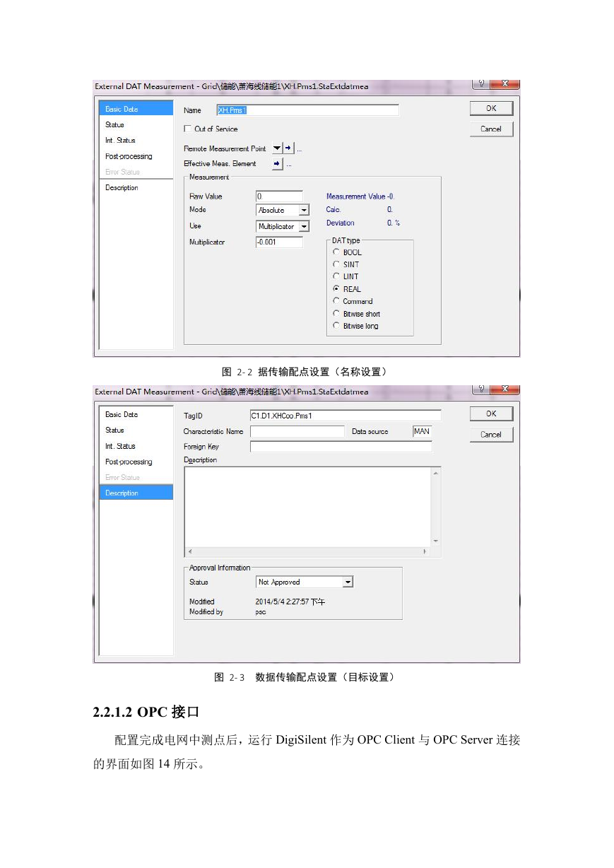Viewport: 614px width, 868px height.
Task: Click the Raw Value input field
Action: (279, 196)
